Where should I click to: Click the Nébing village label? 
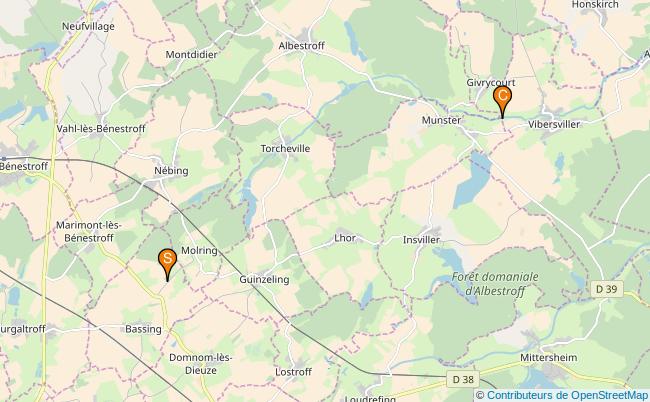coord(171,171)
